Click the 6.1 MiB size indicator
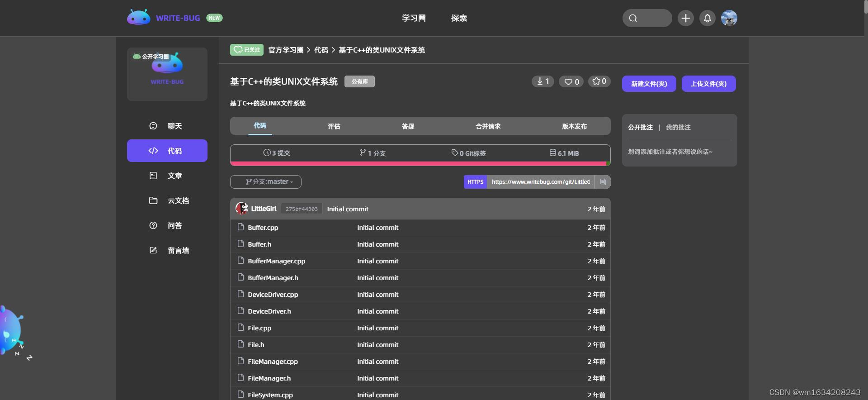Image resolution: width=868 pixels, height=400 pixels. point(564,153)
